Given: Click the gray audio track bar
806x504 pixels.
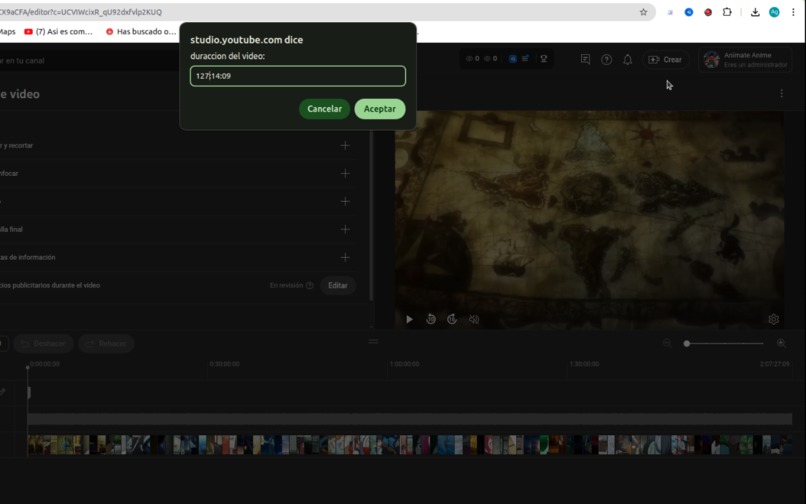Looking at the screenshot, I should coord(410,419).
